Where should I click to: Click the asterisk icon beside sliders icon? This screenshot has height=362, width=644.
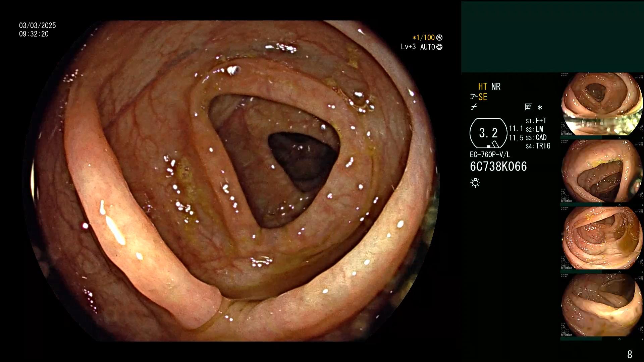[x=540, y=108]
